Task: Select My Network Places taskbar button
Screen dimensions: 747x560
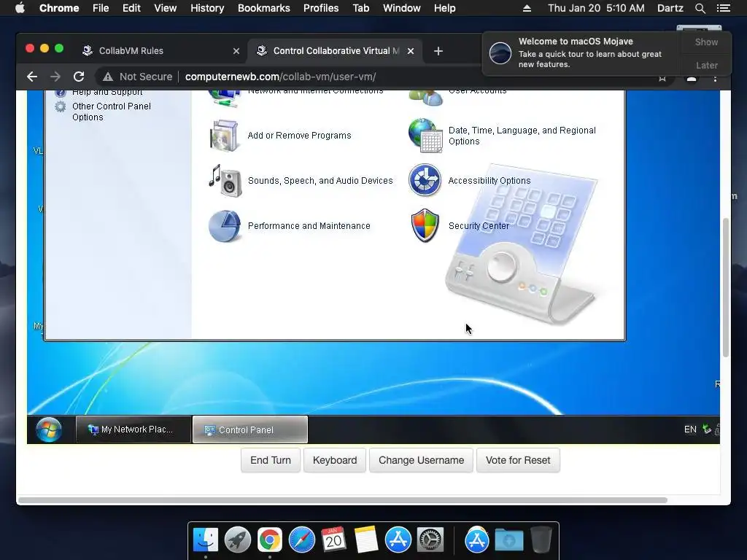Action: pyautogui.click(x=133, y=429)
